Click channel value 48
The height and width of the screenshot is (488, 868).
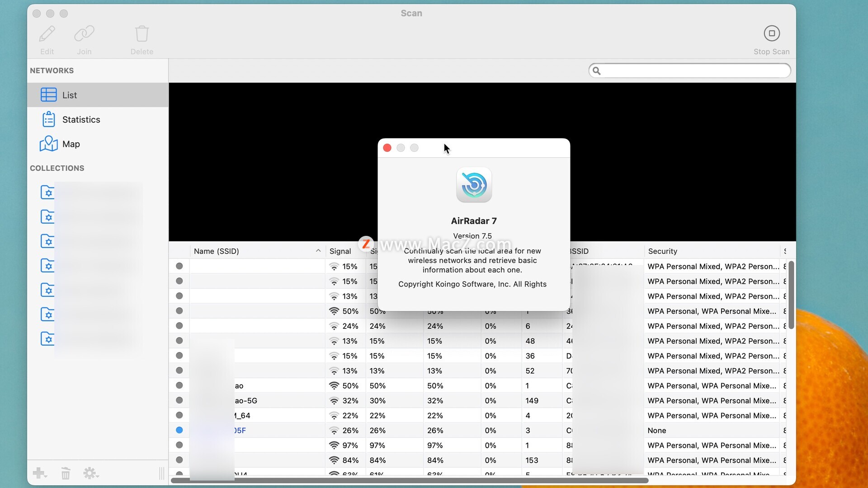(x=530, y=341)
